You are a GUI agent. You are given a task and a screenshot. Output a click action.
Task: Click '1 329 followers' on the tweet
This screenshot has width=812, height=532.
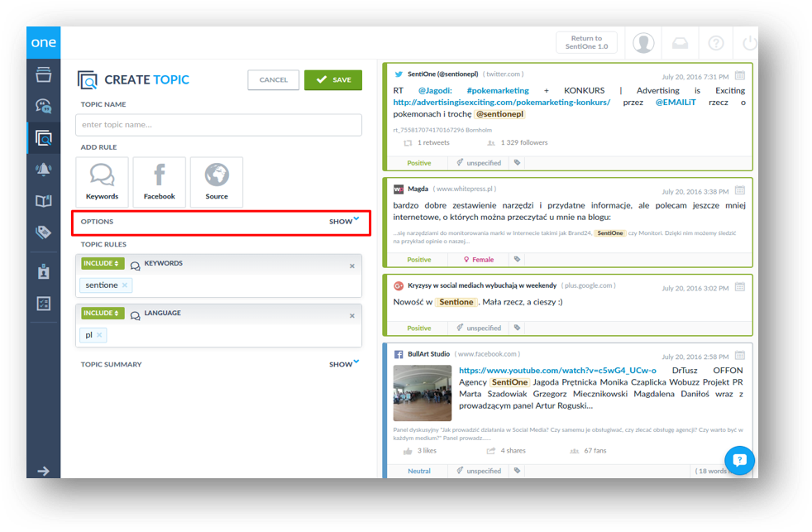tap(524, 142)
